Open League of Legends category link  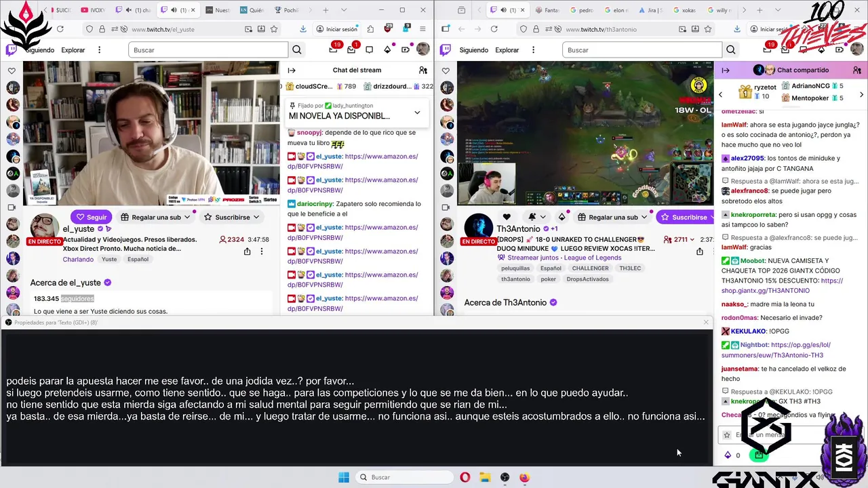(x=593, y=258)
